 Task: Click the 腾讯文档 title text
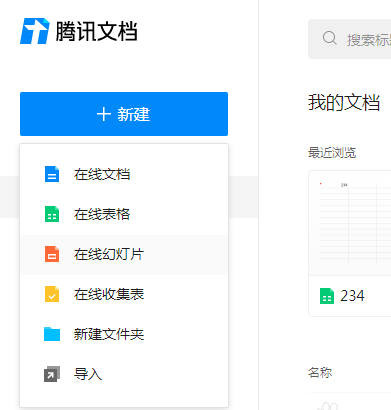click(96, 31)
